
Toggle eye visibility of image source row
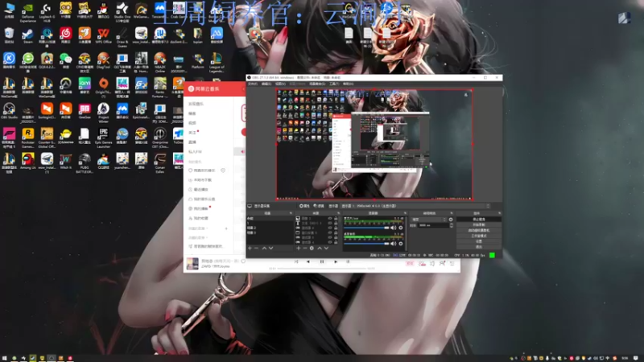pyautogui.click(x=330, y=218)
